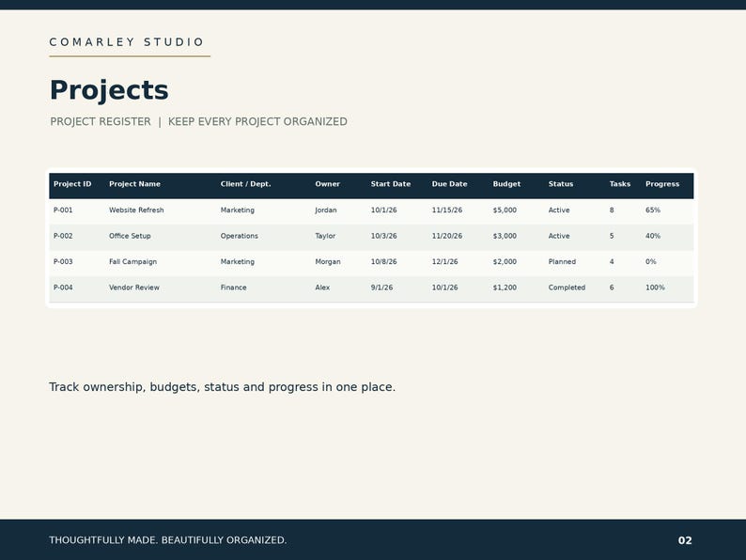746x560 pixels.
Task: Click owner Alex
Action: click(x=322, y=288)
